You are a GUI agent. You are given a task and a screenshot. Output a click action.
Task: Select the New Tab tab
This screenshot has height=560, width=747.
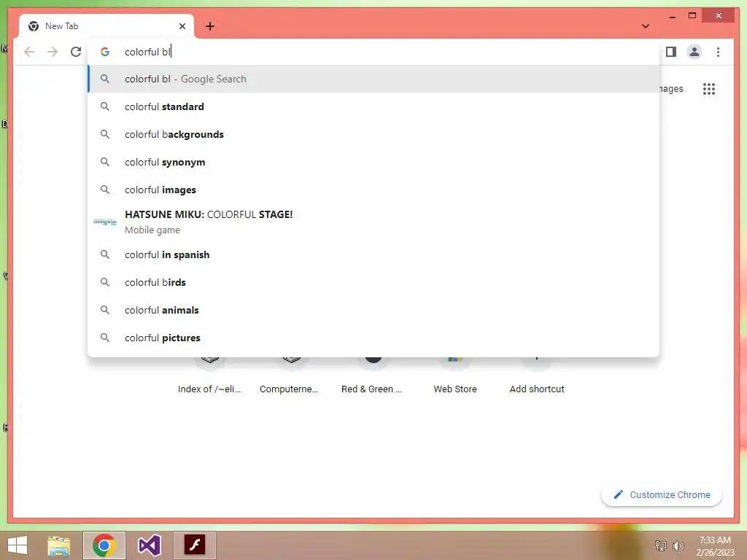[x=107, y=26]
